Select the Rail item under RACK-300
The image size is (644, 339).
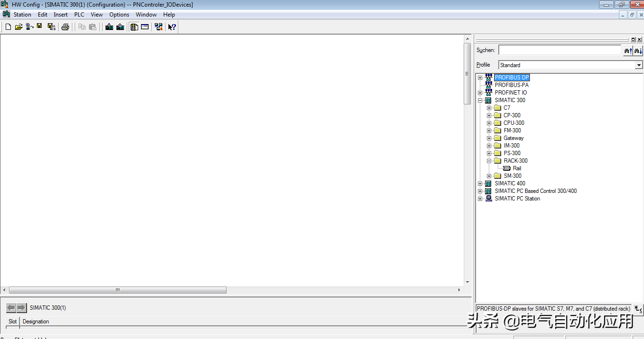pyautogui.click(x=517, y=168)
